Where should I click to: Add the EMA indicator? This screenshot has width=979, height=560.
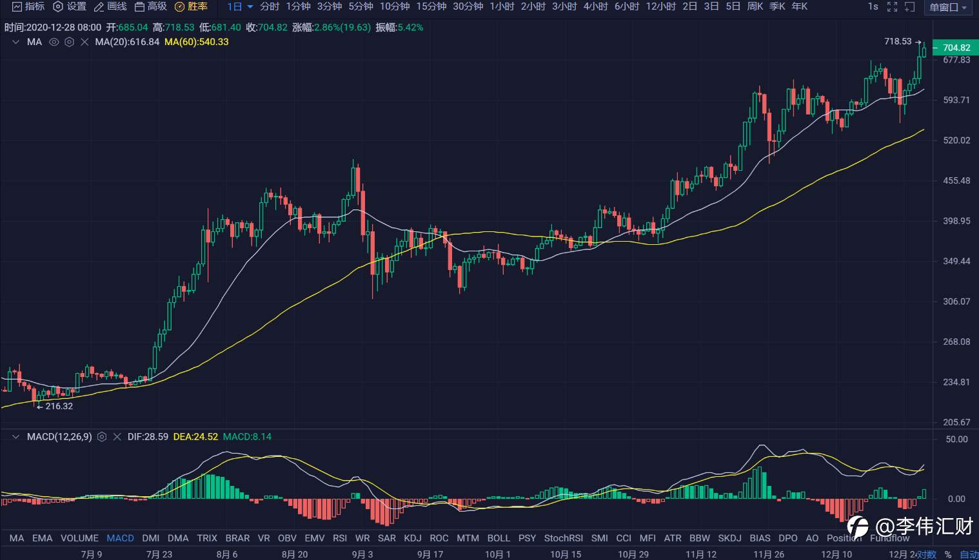pos(43,538)
